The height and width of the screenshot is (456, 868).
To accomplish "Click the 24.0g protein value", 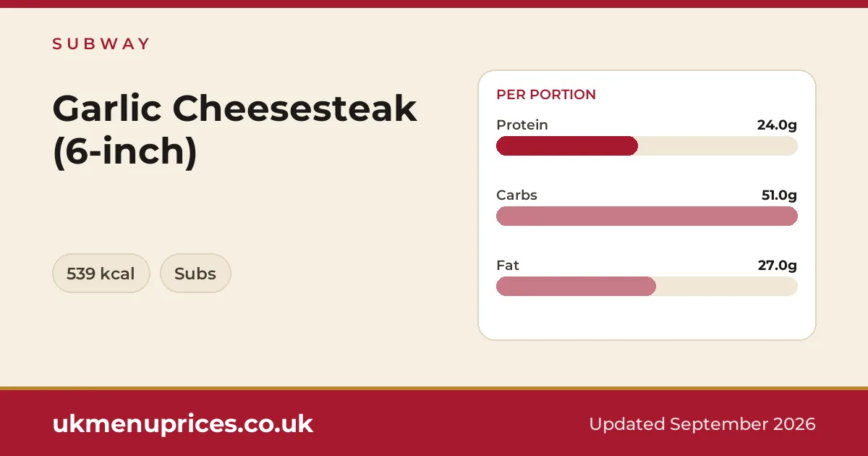I will coord(777,124).
